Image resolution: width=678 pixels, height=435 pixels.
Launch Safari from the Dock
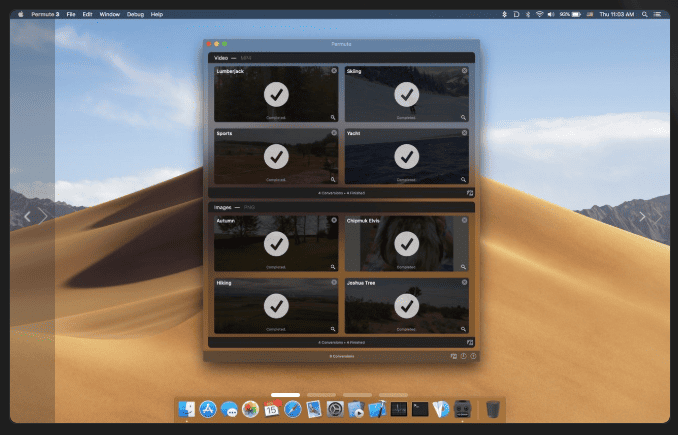point(293,409)
